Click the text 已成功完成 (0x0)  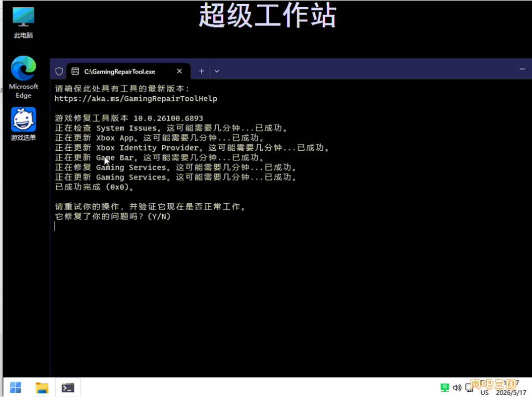click(95, 187)
